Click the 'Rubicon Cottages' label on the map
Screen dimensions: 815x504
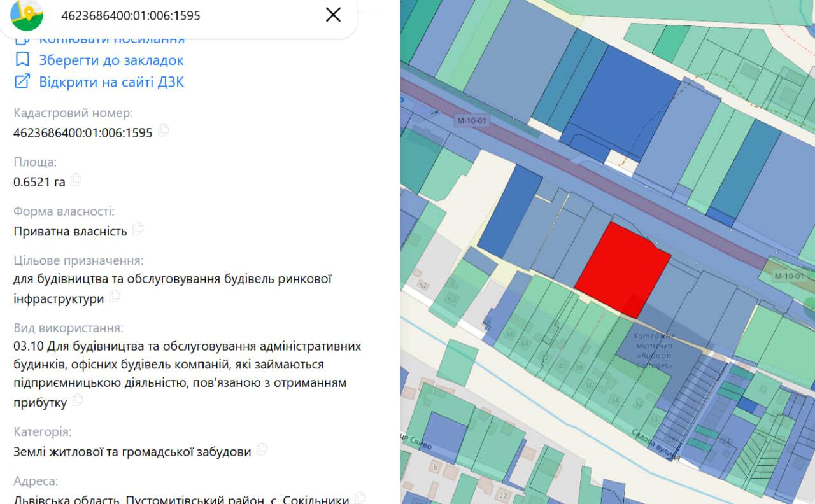pyautogui.click(x=653, y=351)
